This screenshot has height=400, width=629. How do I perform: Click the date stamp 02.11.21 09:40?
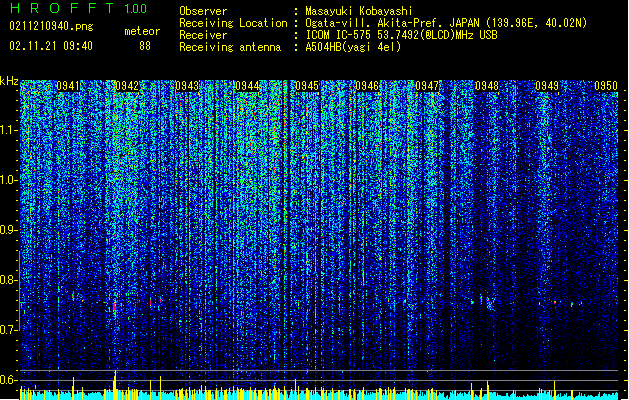(x=51, y=46)
